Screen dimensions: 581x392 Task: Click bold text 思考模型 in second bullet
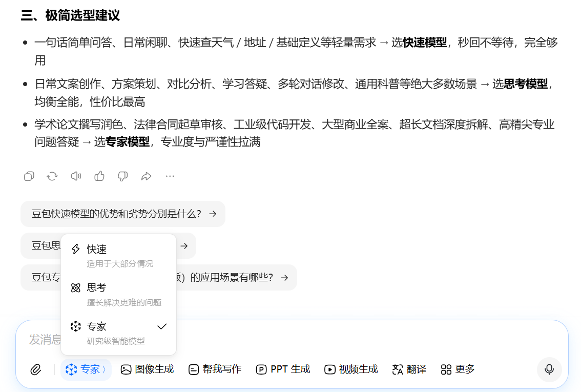coord(526,84)
